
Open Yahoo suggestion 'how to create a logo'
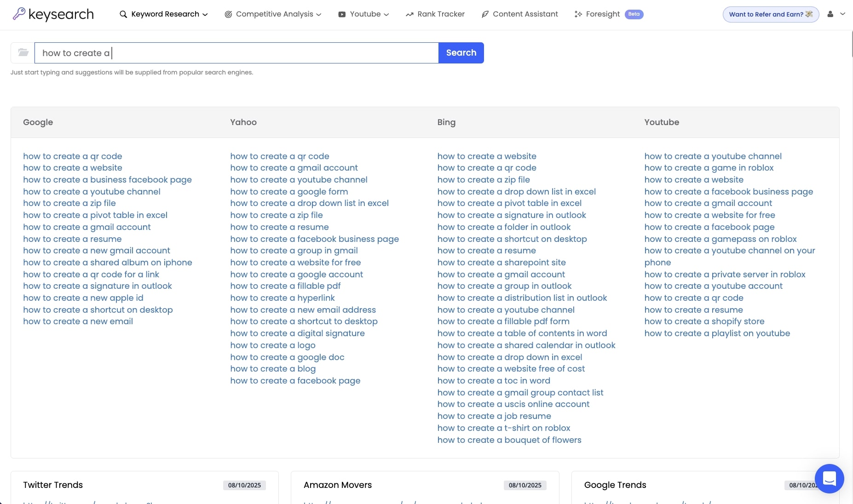click(273, 345)
